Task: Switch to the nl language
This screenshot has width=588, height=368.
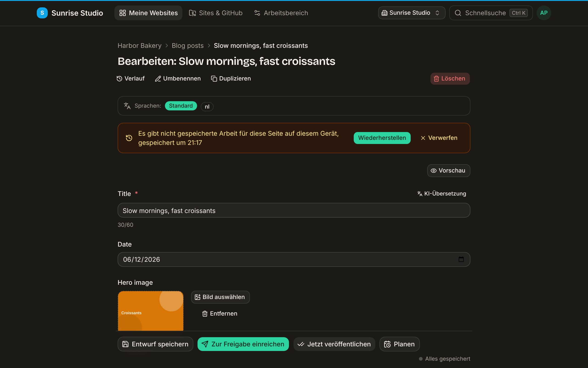Action: (207, 106)
